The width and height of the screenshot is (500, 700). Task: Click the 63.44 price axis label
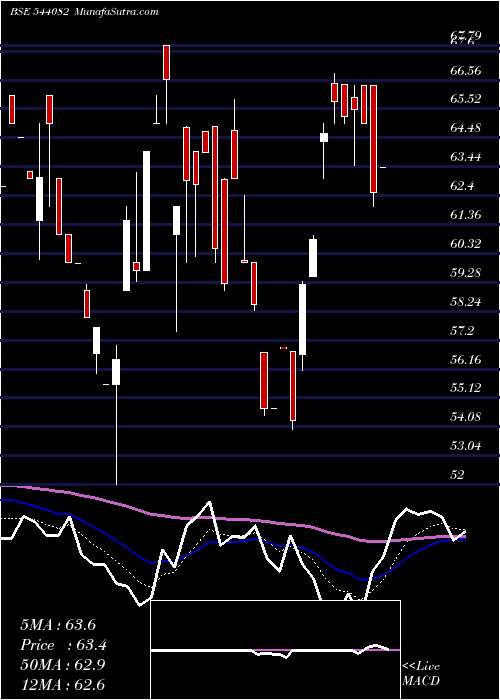(x=466, y=157)
